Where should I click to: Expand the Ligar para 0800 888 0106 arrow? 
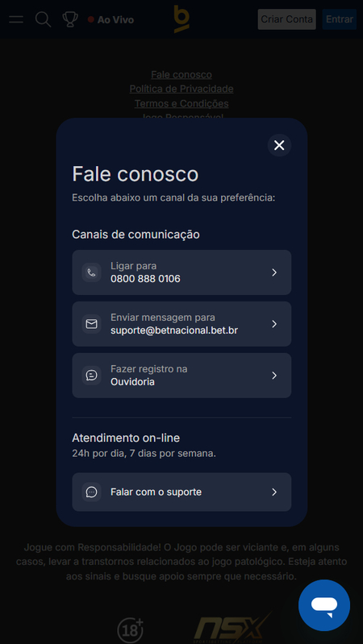coord(274,272)
